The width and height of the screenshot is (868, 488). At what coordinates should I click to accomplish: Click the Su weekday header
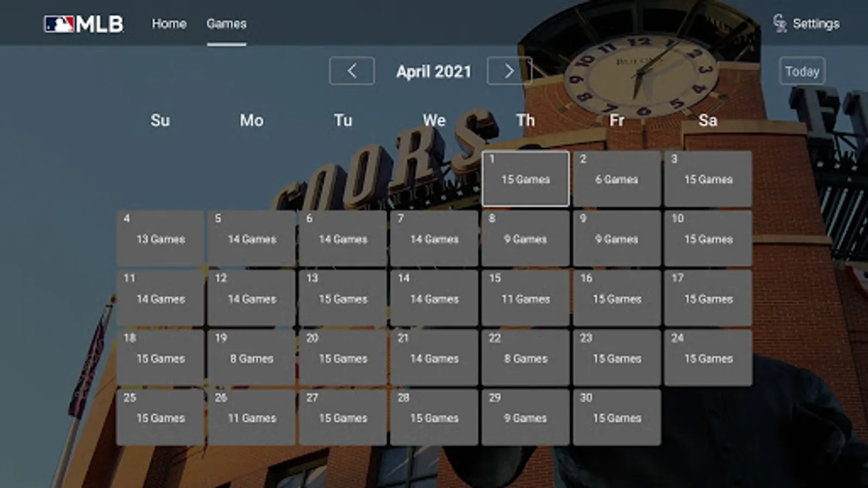point(160,120)
